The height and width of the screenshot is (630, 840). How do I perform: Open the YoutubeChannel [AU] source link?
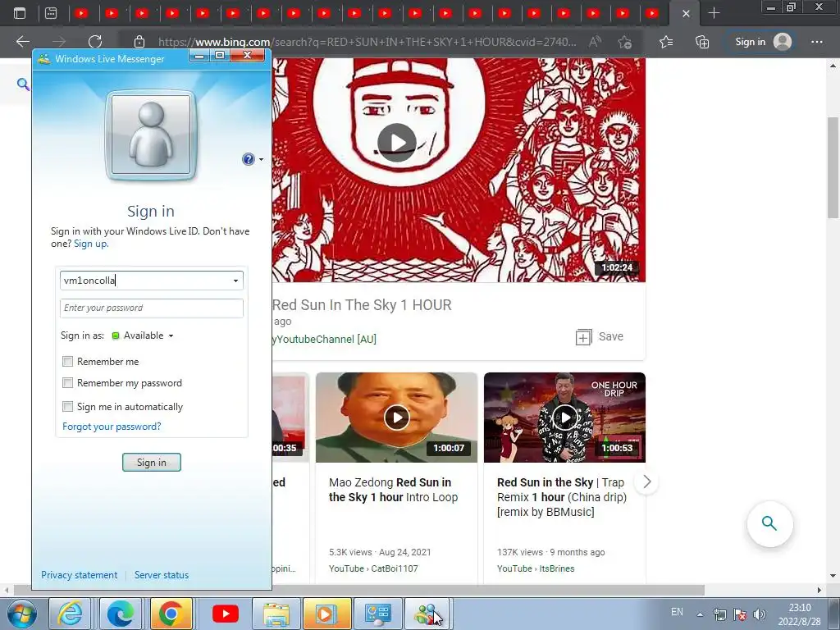point(325,339)
